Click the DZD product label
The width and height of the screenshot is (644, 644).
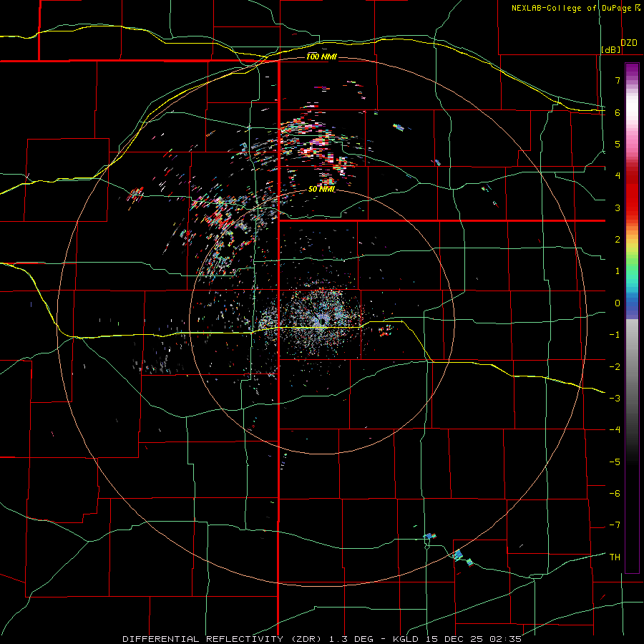(629, 42)
